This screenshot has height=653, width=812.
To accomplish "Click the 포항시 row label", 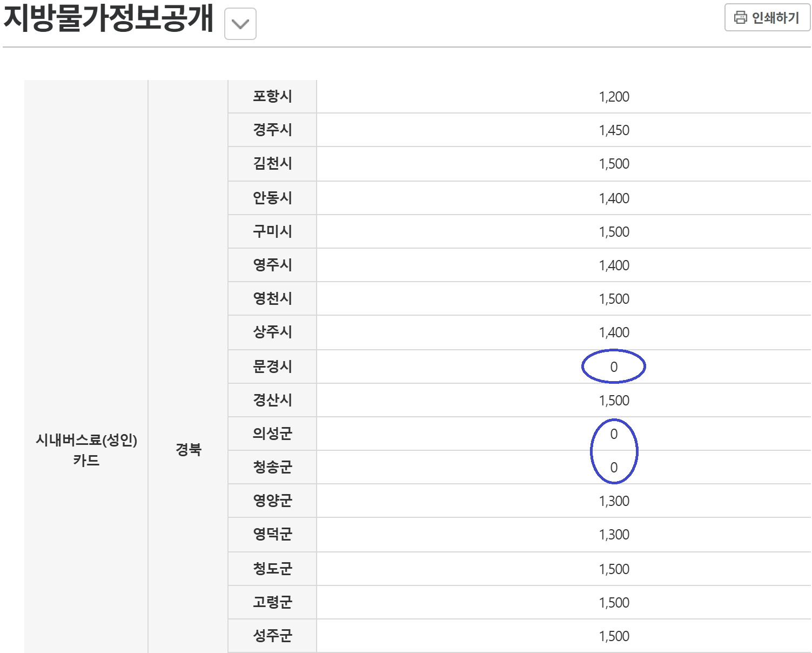I will point(272,96).
